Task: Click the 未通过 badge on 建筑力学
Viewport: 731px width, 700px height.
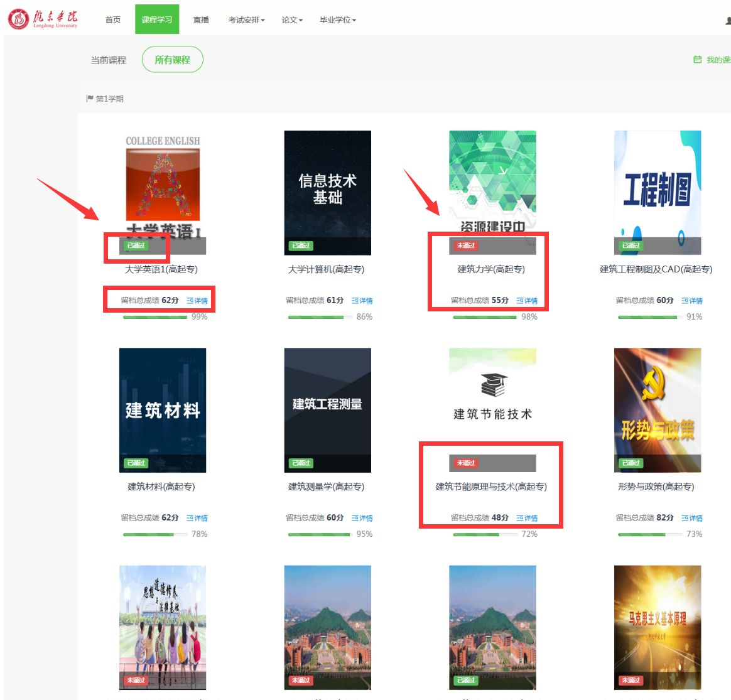Action: tap(466, 245)
